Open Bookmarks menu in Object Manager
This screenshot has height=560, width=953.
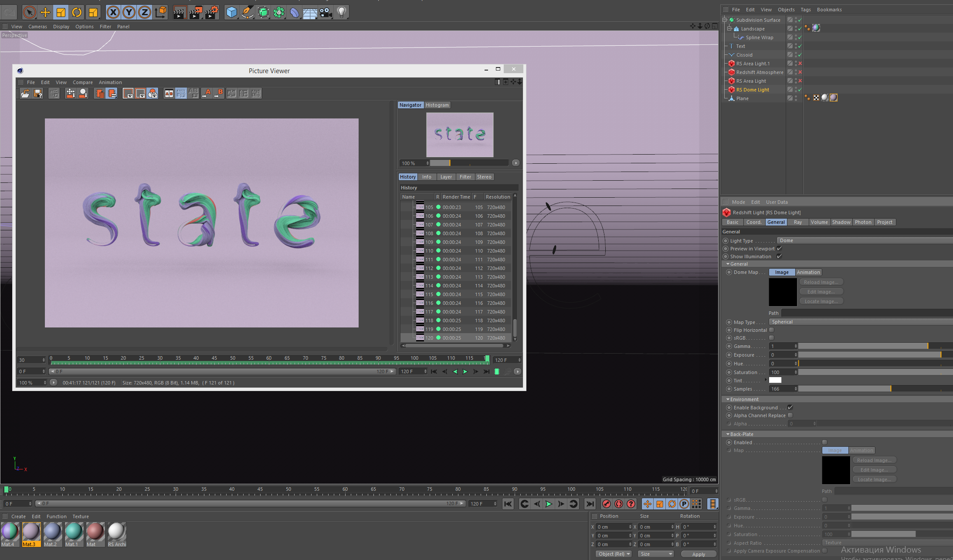(x=829, y=10)
